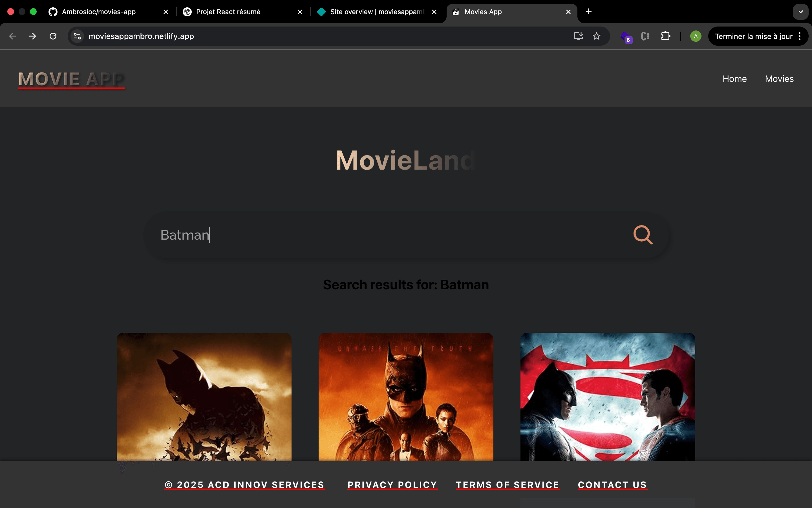812x508 pixels.
Task: Open the Terms of Service footer link
Action: click(507, 485)
